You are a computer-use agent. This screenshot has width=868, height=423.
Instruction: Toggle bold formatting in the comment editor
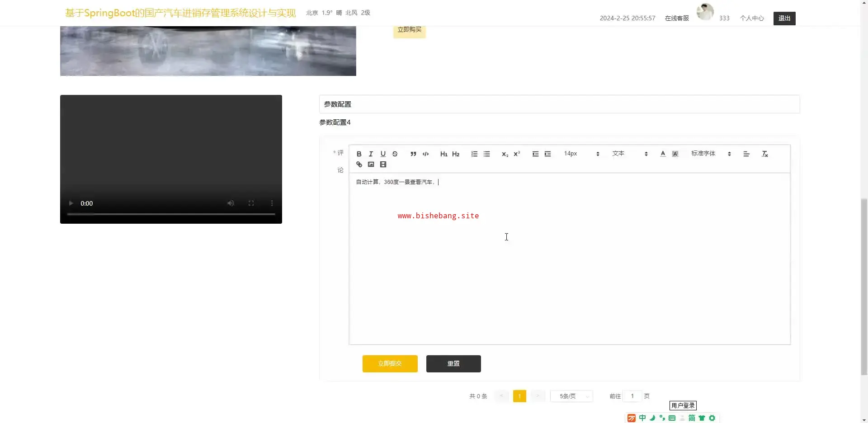[x=359, y=154]
